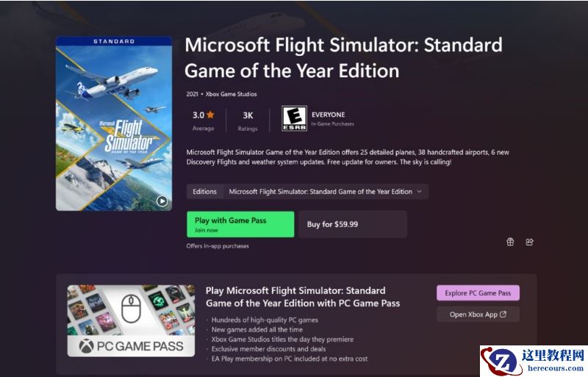588x377 pixels.
Task: Click the mouse icon in the Game Pass banner
Action: pos(131,309)
